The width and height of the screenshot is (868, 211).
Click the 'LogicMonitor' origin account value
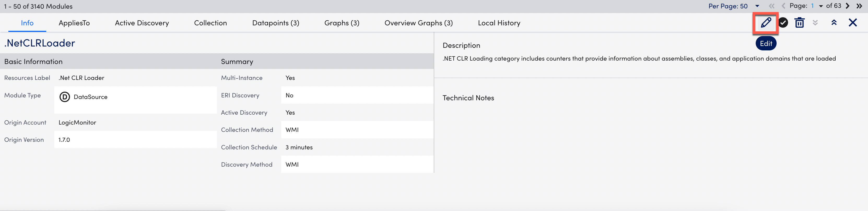tap(77, 123)
